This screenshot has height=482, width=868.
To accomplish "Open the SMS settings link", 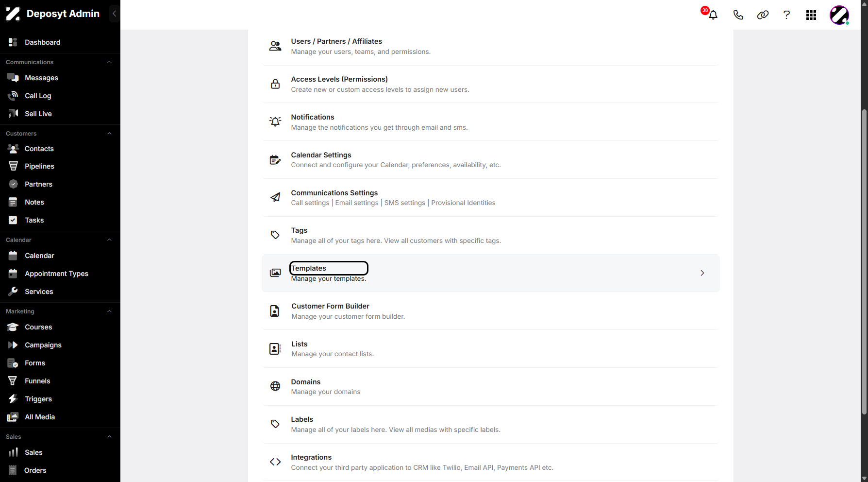I will click(x=405, y=203).
